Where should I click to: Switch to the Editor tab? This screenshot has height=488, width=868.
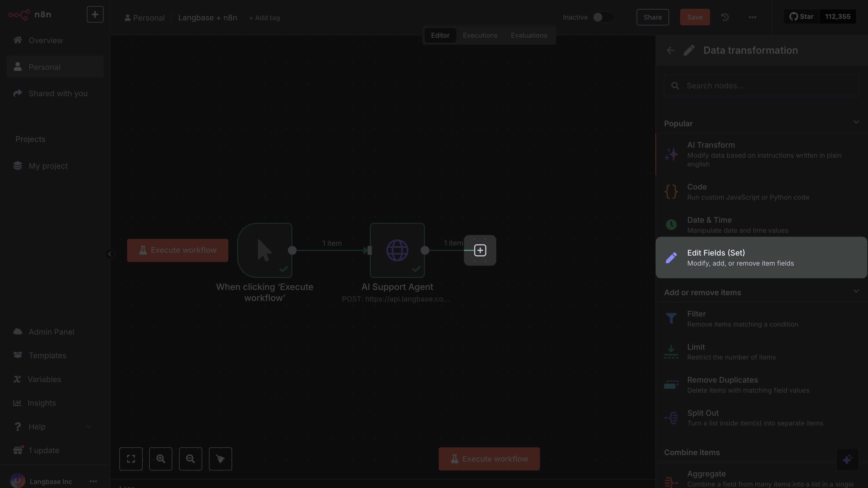pos(440,35)
